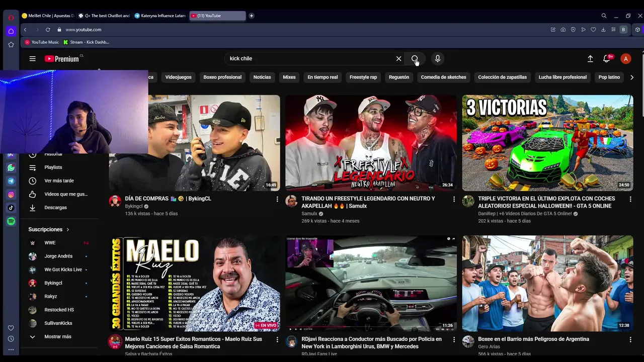Reload the page with refresh icon
Image resolution: width=644 pixels, height=362 pixels.
pyautogui.click(x=48, y=30)
